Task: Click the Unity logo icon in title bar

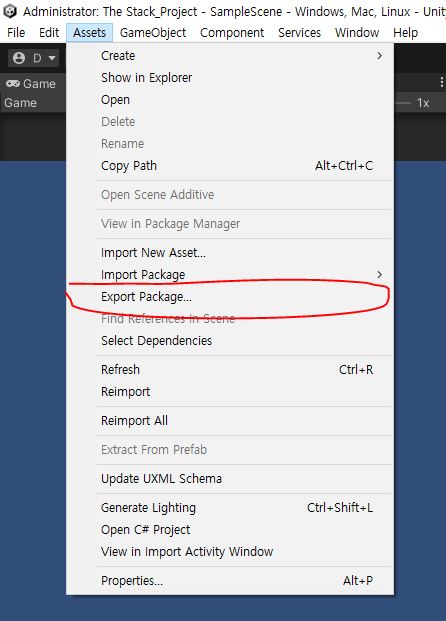Action: [x=10, y=11]
